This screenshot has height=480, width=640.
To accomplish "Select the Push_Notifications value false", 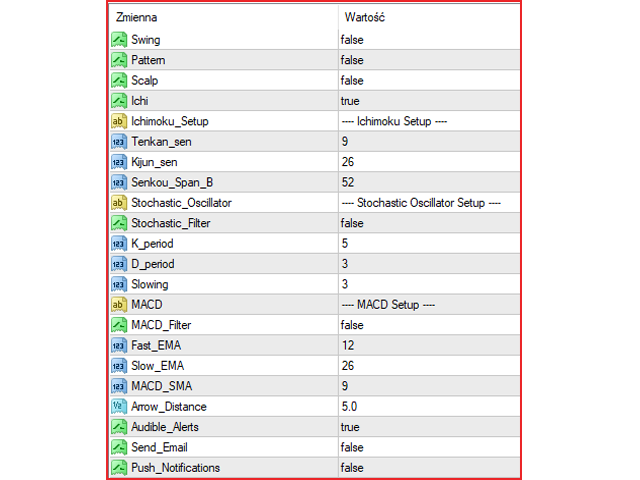I will (x=352, y=468).
